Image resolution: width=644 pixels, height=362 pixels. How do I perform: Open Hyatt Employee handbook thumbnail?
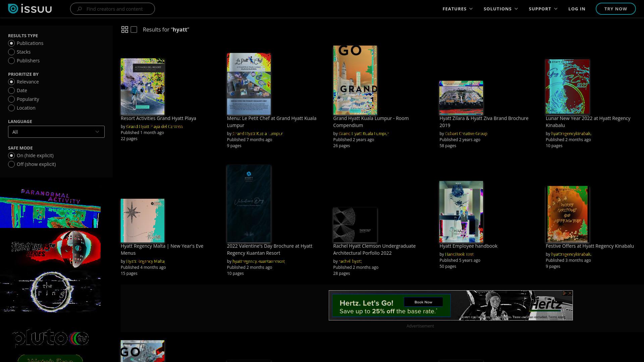pos(461,212)
